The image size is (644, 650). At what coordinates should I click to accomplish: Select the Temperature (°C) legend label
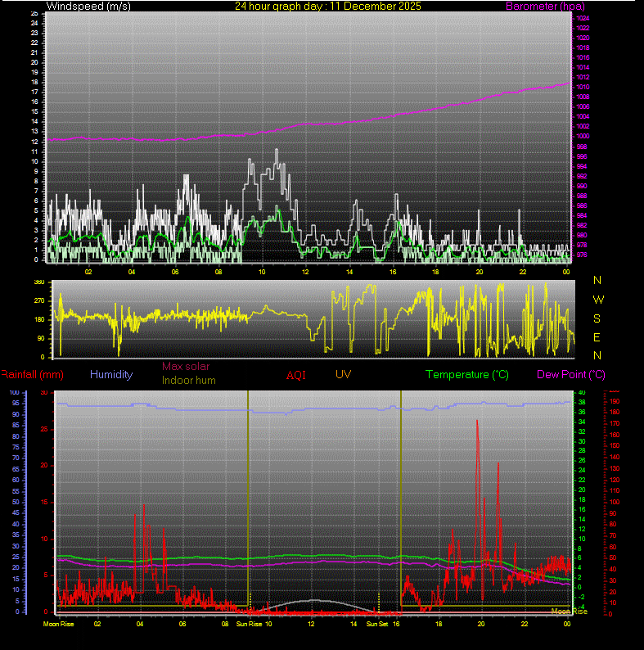(467, 375)
